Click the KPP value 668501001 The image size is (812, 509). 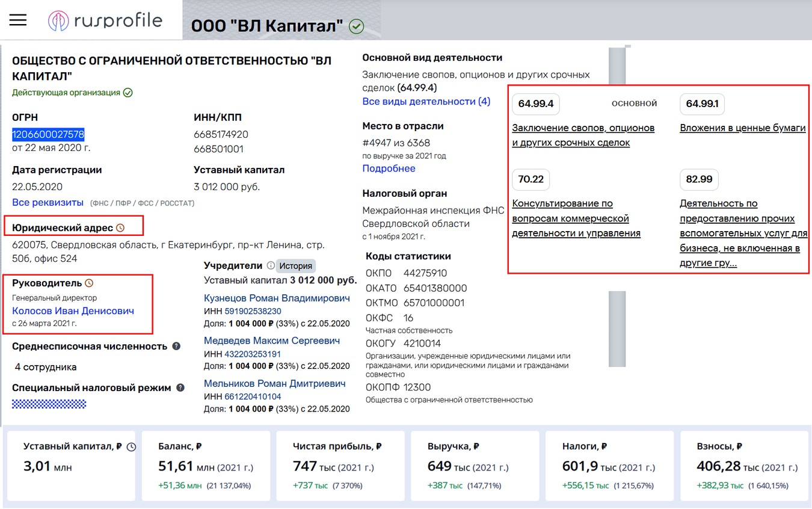coord(218,149)
